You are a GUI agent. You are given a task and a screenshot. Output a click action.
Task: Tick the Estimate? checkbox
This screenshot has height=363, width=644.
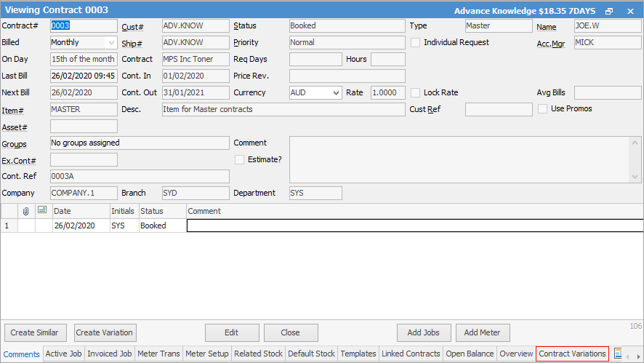click(239, 159)
